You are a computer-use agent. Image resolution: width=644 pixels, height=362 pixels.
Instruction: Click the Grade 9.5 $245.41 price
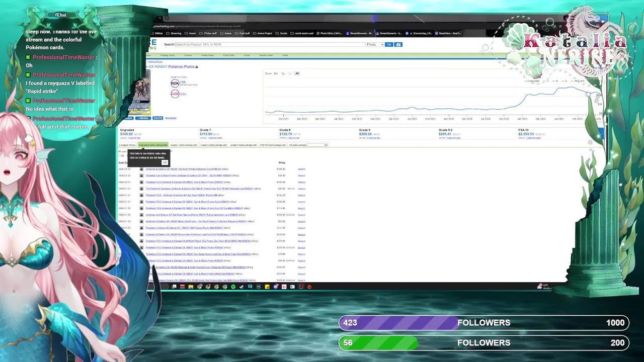445,134
